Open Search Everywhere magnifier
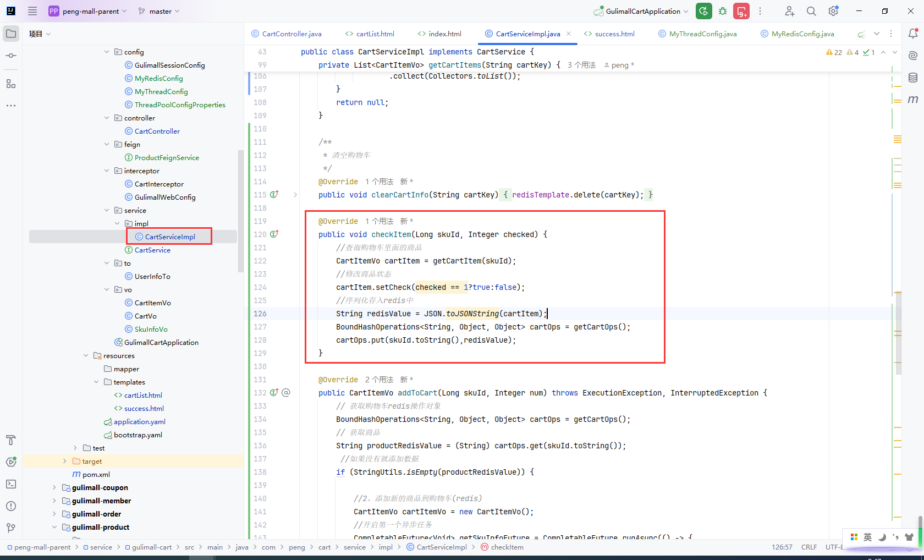 coord(811,11)
